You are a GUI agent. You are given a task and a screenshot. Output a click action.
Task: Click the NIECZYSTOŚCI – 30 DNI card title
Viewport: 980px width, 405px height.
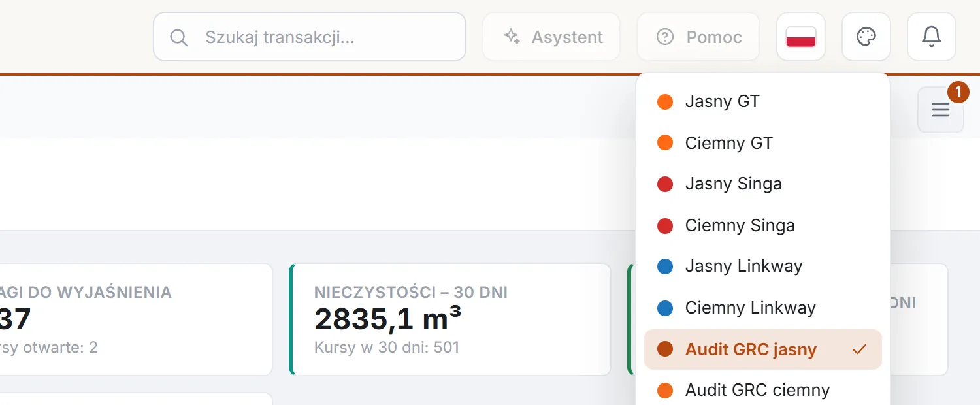411,292
